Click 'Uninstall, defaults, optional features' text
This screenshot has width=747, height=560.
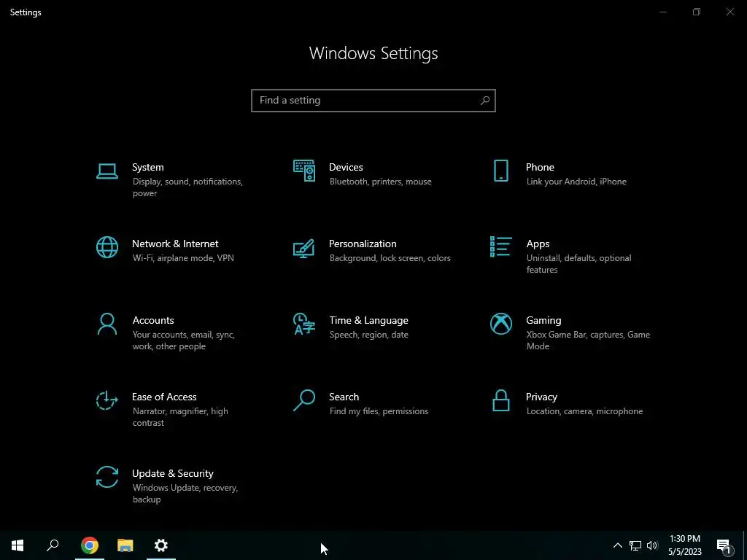pos(578,264)
